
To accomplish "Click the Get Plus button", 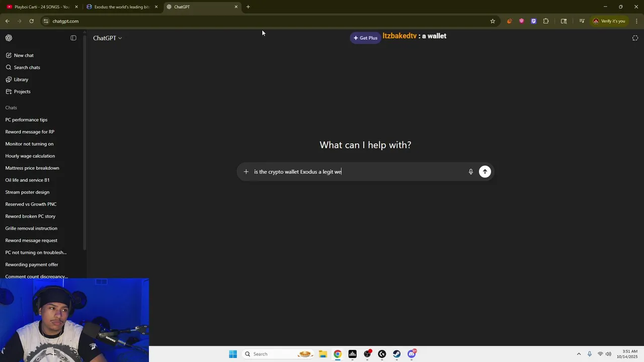I will (365, 38).
